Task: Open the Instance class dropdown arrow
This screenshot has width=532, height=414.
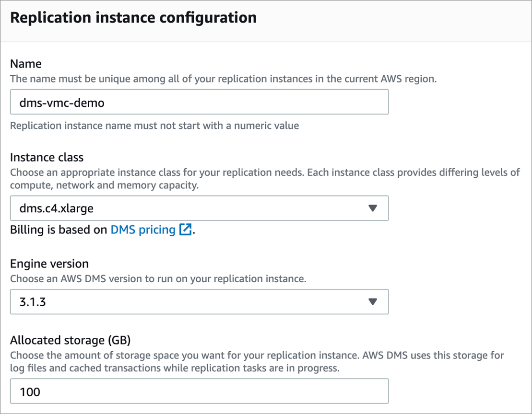Action: (x=373, y=208)
